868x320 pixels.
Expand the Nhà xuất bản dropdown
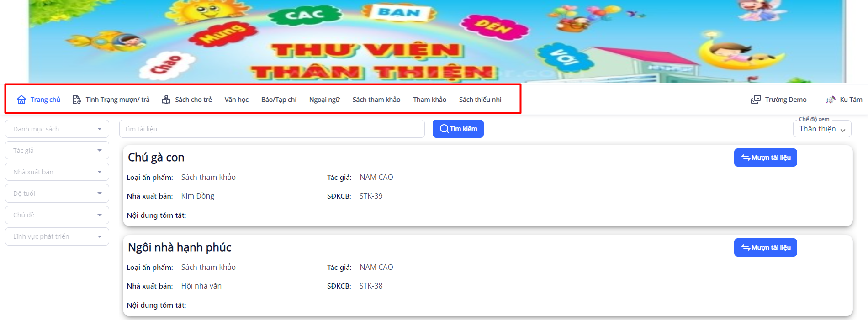57,172
